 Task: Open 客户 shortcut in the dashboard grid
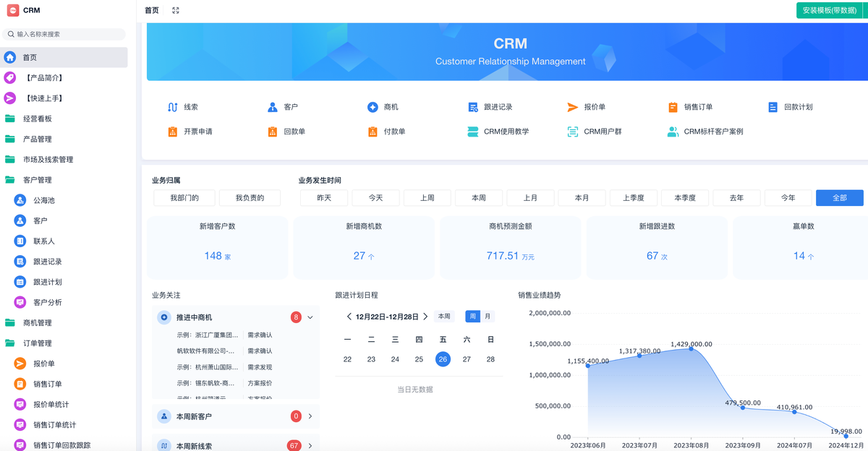click(281, 107)
